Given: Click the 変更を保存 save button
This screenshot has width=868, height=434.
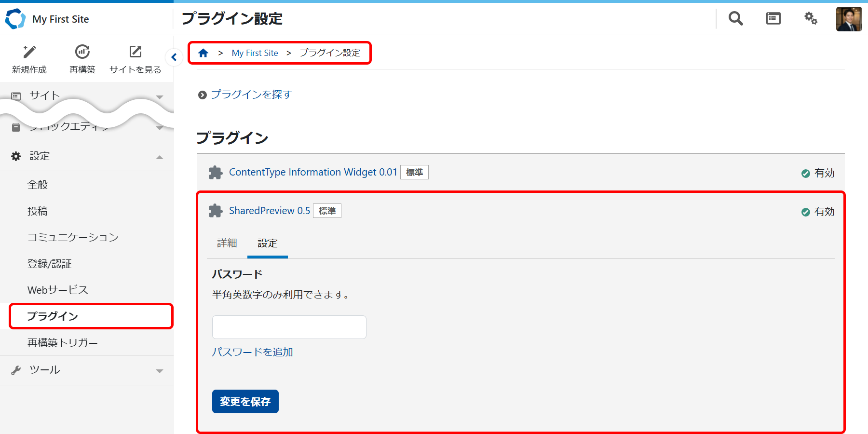Looking at the screenshot, I should coord(245,401).
